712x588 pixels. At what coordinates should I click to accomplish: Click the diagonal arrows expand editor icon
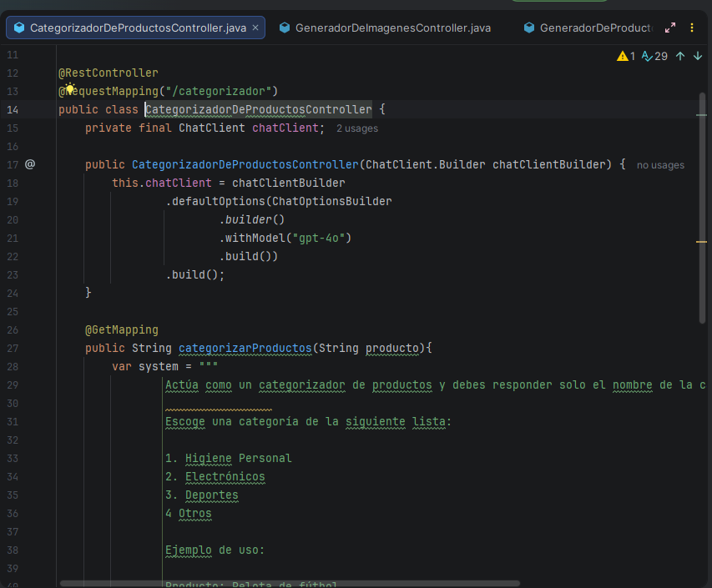click(670, 28)
